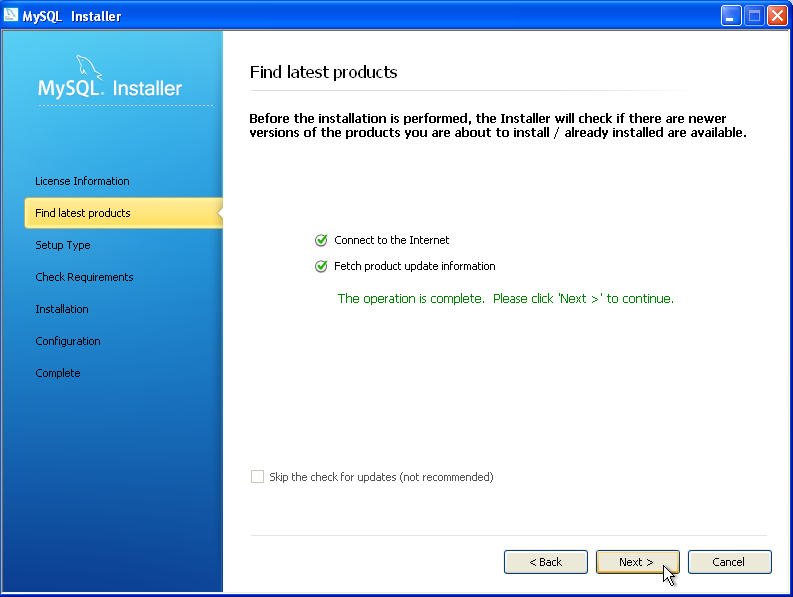Screen dimensions: 793x597
Task: Enable Skip the check for updates checkbox
Action: tap(258, 477)
